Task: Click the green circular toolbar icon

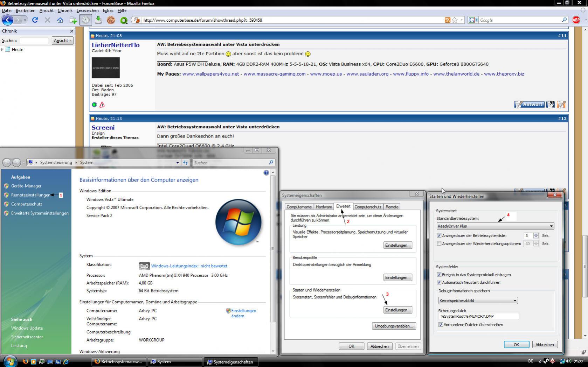Action: (x=124, y=20)
